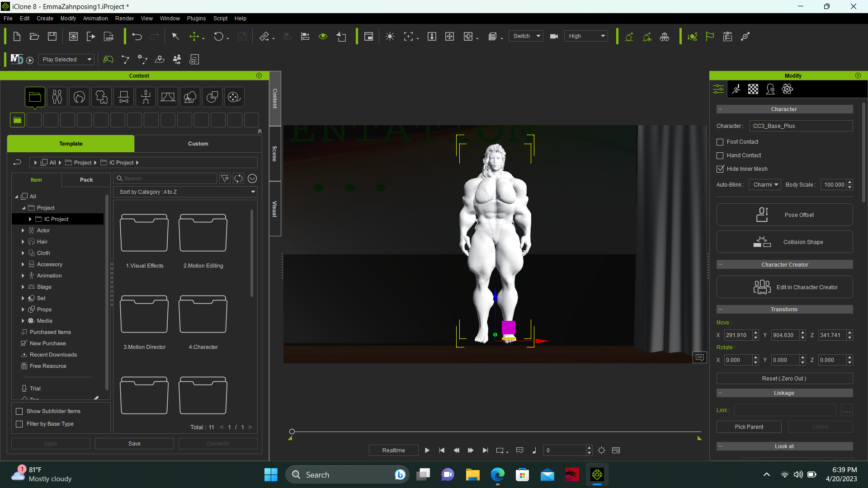
Task: Click the Move X value field
Action: pyautogui.click(x=737, y=335)
